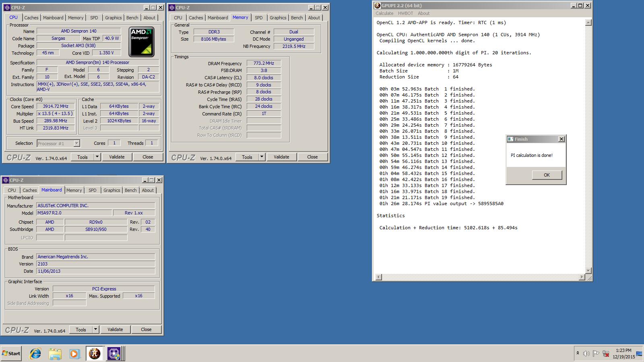Click the Batch 10 finished line

point(427,143)
